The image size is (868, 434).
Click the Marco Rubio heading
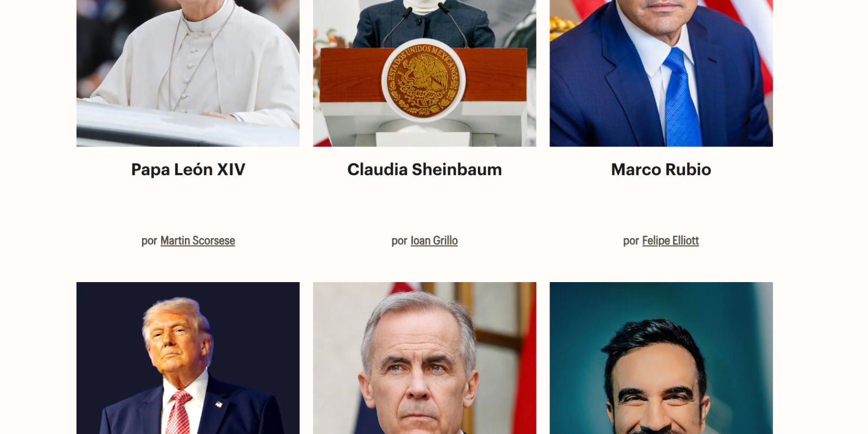pyautogui.click(x=661, y=170)
